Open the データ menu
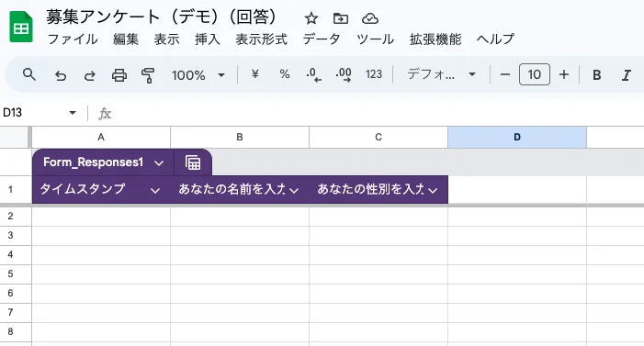The image size is (644, 346). tap(322, 39)
